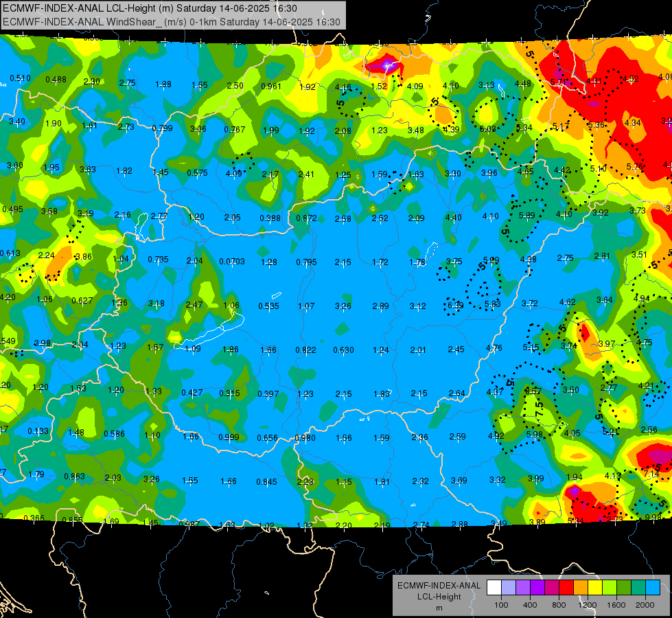Click the wind shear value 0.735
The image size is (672, 618).
tap(158, 260)
